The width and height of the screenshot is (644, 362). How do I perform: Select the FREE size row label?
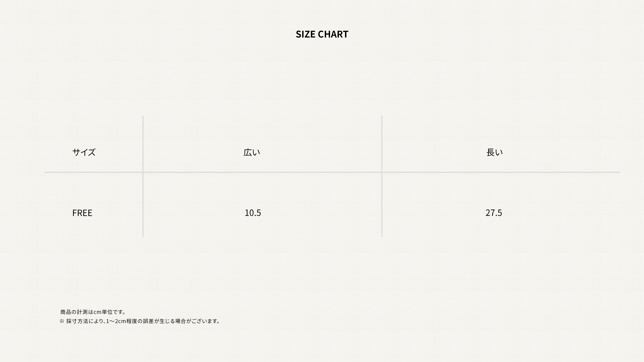pyautogui.click(x=82, y=213)
